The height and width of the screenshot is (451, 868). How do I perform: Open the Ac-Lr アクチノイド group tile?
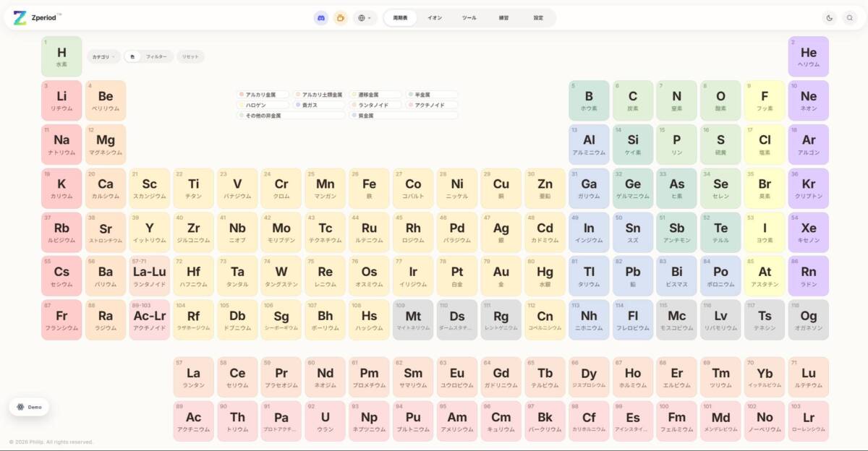pyautogui.click(x=150, y=320)
